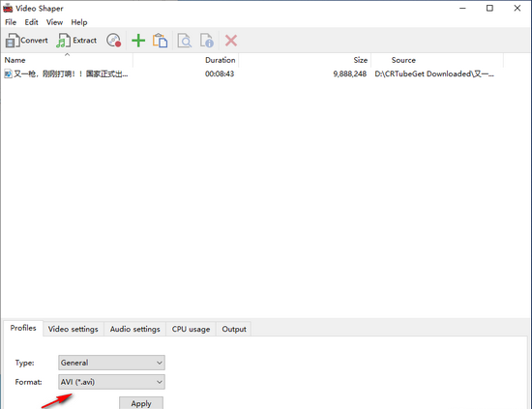Remove the item with red X icon
This screenshot has width=532, height=409.
coord(231,41)
